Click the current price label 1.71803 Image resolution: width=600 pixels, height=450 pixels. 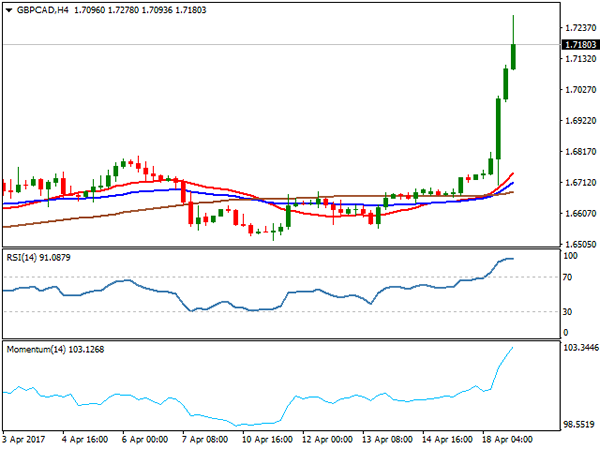(x=580, y=45)
